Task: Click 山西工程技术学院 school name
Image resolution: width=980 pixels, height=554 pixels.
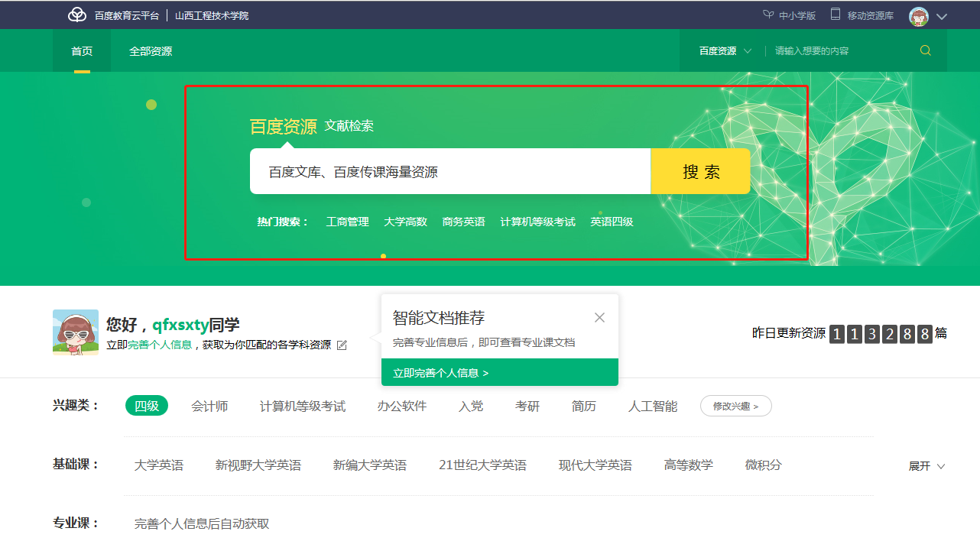Action: (212, 15)
